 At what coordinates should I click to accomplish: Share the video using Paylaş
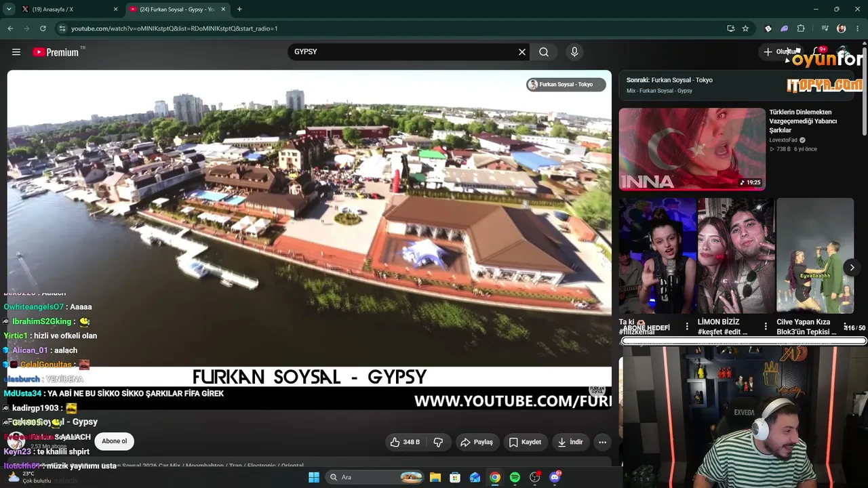[x=477, y=442]
